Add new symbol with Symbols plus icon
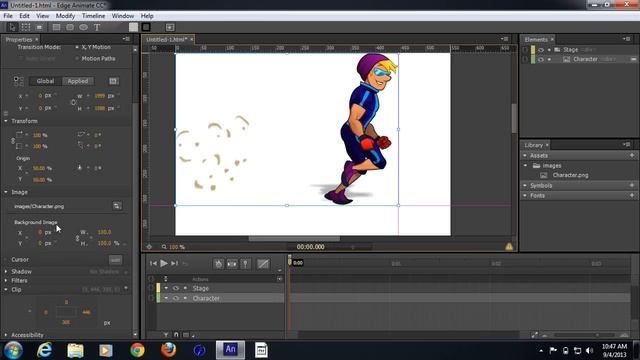Viewport: 640px width, 360px height. tap(632, 185)
